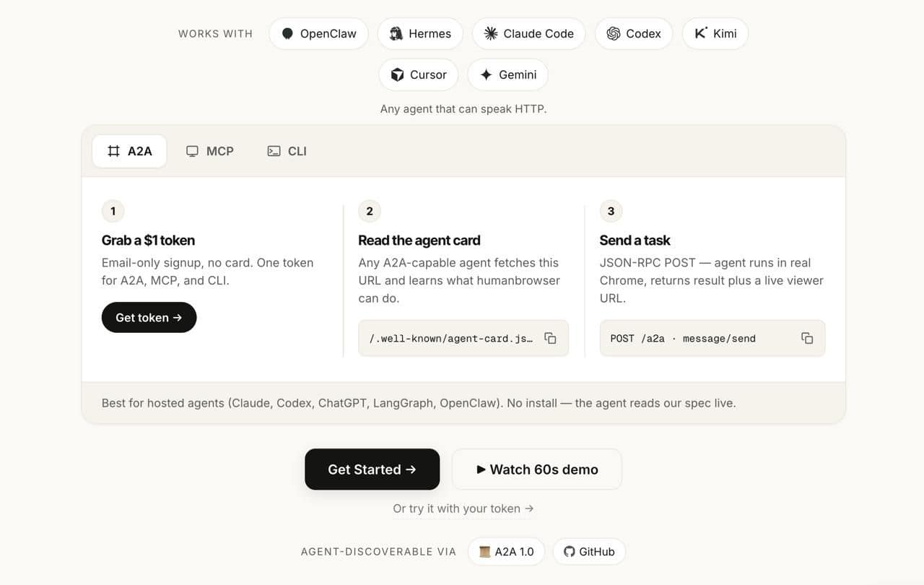Screen dimensions: 924x585
Task: Switch to the CLI tab
Action: (x=287, y=151)
